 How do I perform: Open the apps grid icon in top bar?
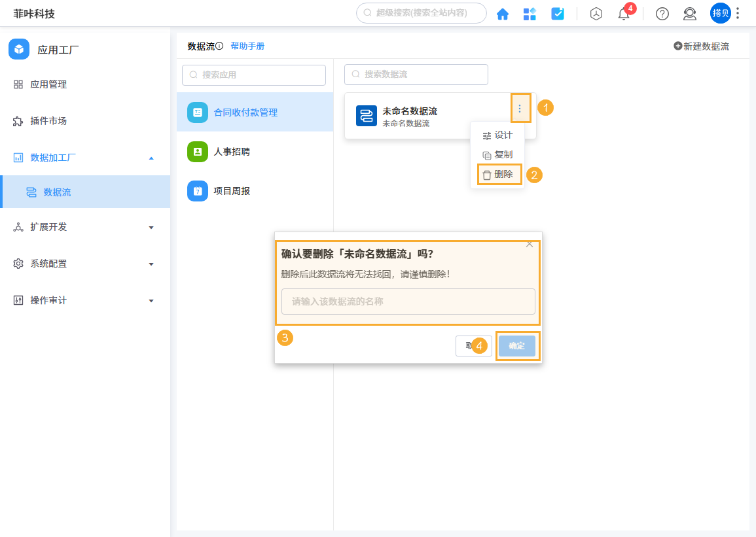530,13
